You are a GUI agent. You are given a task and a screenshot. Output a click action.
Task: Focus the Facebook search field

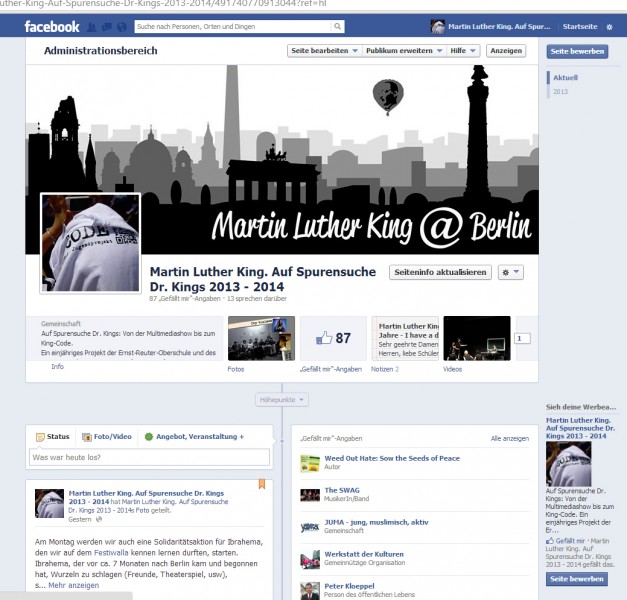click(233, 26)
